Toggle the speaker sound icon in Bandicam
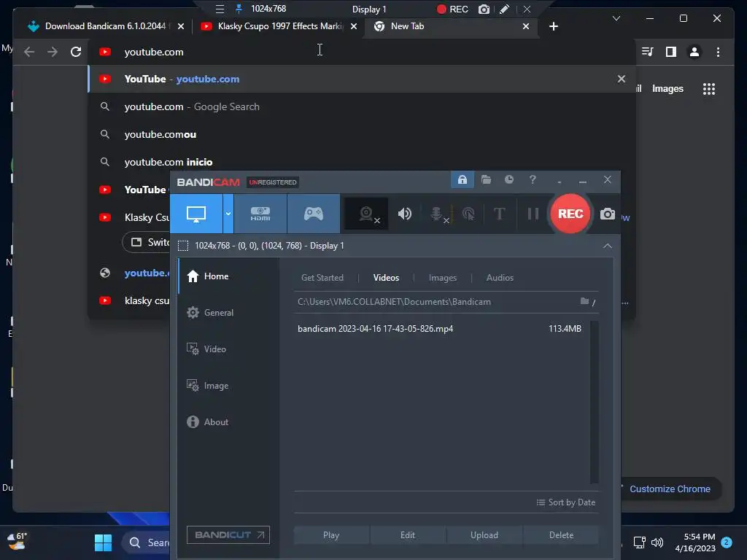This screenshot has height=560, width=747. pyautogui.click(x=404, y=214)
